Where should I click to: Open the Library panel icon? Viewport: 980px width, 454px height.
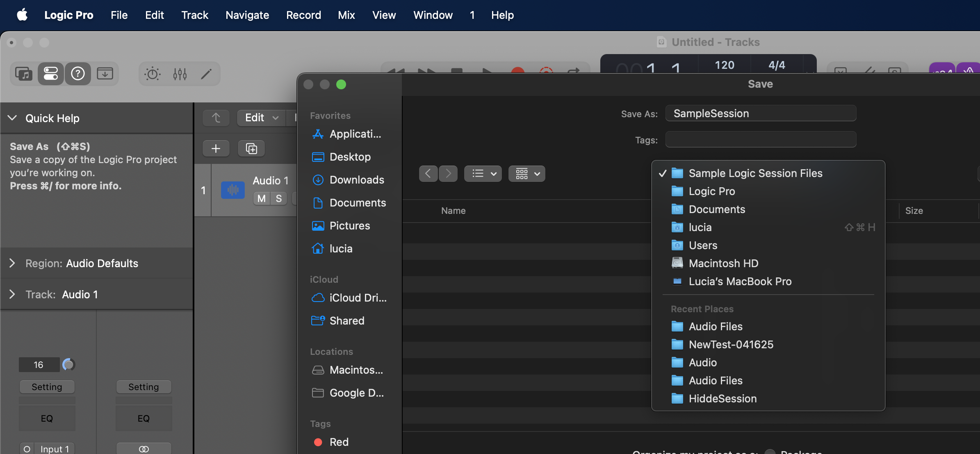pyautogui.click(x=24, y=74)
